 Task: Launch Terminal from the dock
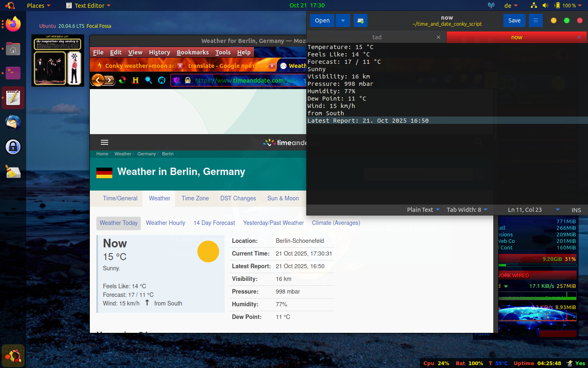(13, 73)
